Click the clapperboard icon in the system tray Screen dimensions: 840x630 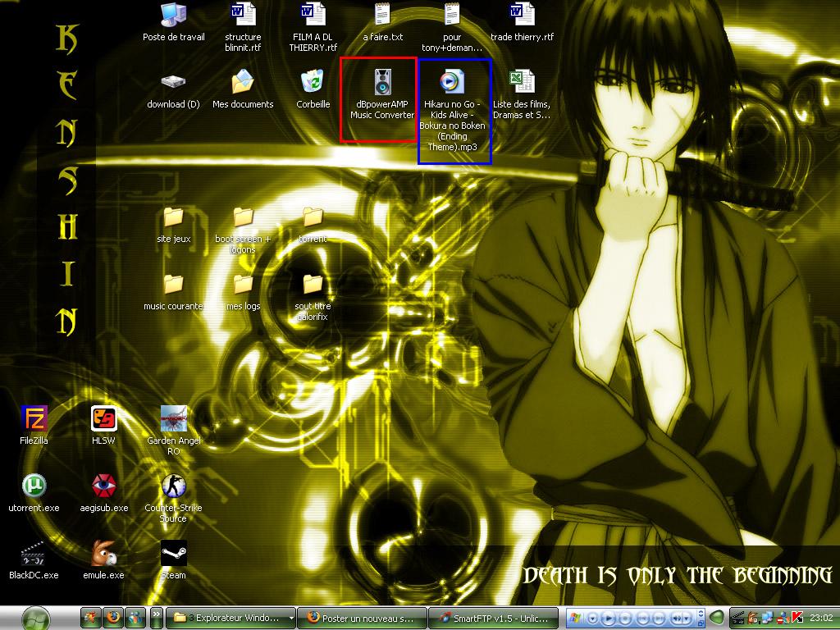tap(737, 618)
